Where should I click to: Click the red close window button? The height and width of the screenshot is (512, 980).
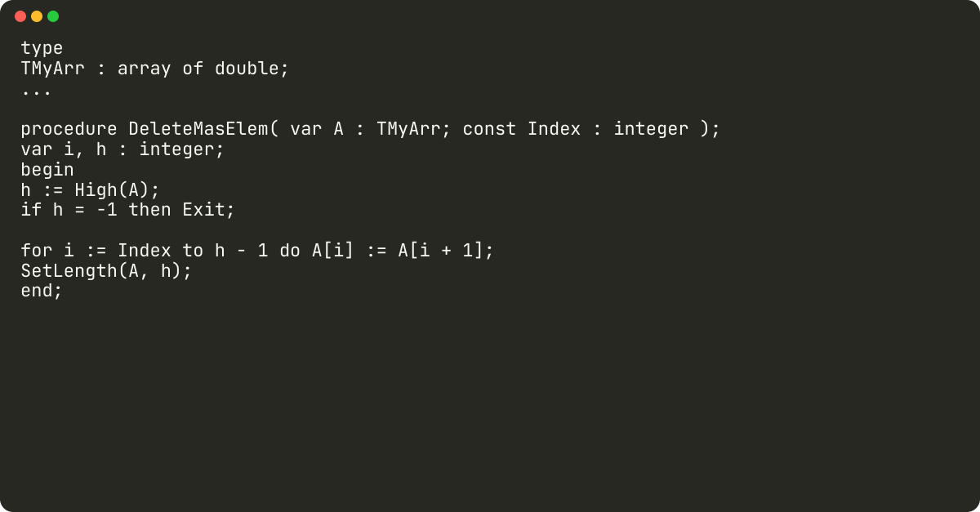point(20,16)
